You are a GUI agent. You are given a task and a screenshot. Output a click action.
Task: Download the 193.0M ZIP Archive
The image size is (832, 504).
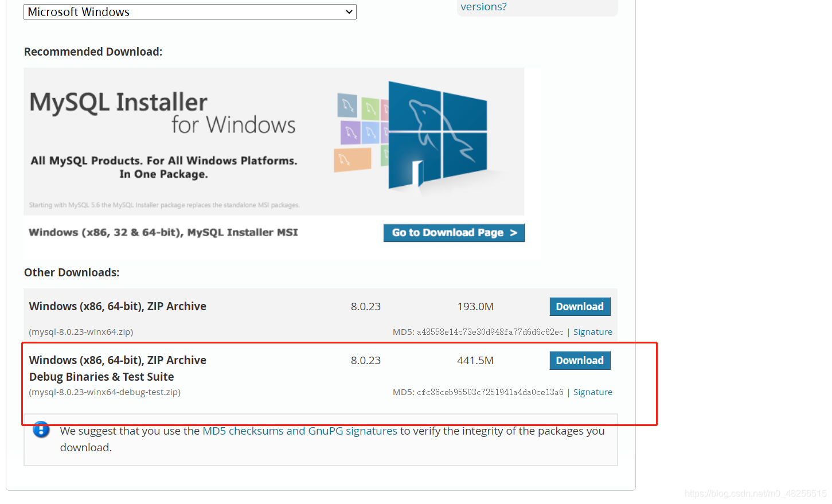(x=580, y=307)
